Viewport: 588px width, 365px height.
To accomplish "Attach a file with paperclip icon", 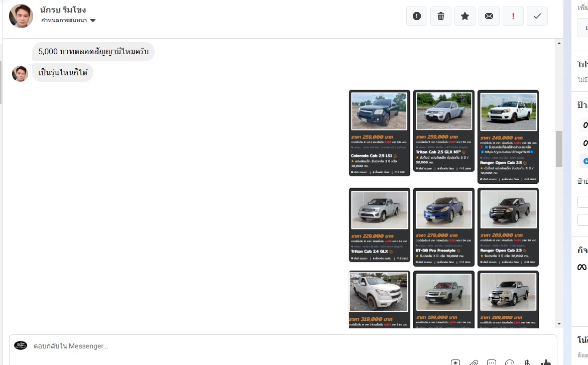I will (x=474, y=362).
